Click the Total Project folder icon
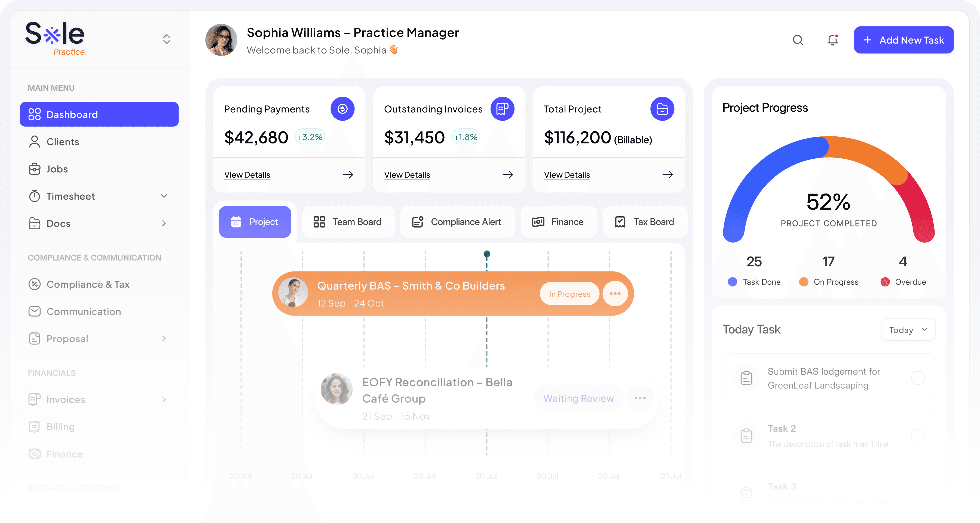 tap(662, 109)
